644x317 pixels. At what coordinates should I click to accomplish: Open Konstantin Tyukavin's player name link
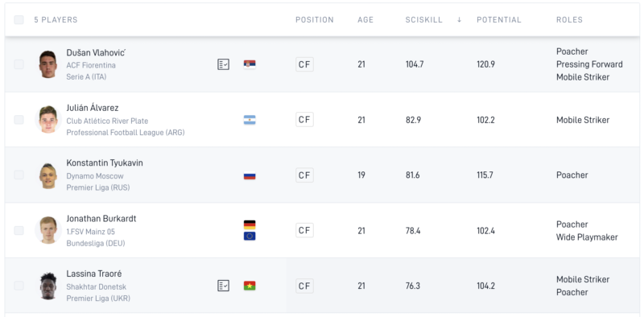coord(105,163)
